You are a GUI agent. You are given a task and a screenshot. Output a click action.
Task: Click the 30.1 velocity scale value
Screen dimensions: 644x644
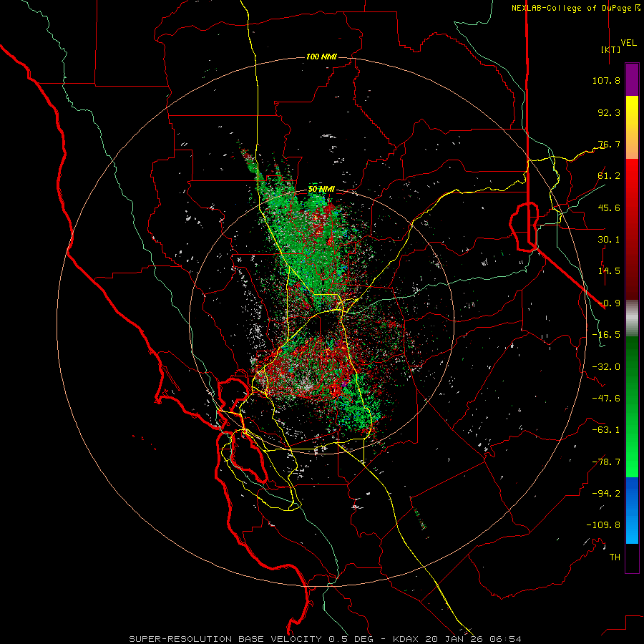click(x=609, y=240)
